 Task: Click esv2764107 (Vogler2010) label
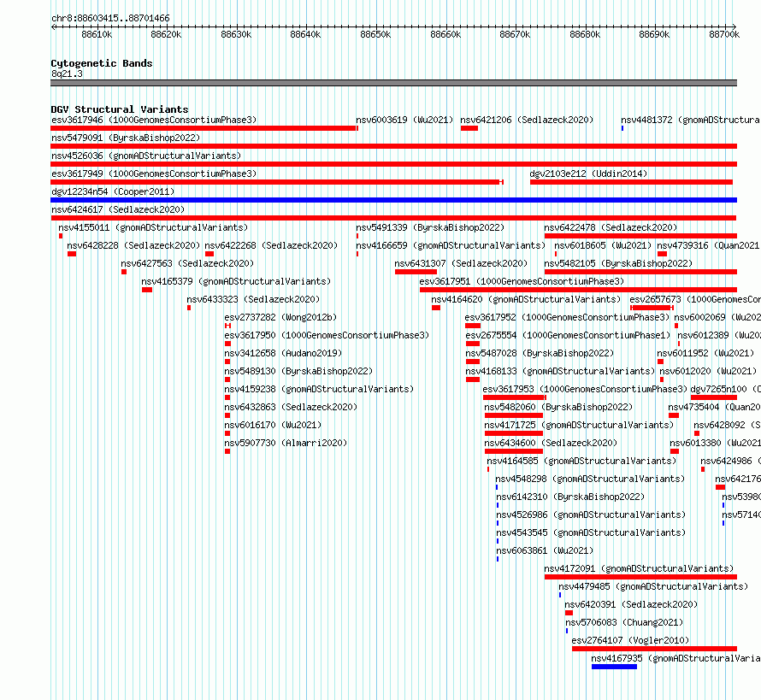tap(630, 640)
